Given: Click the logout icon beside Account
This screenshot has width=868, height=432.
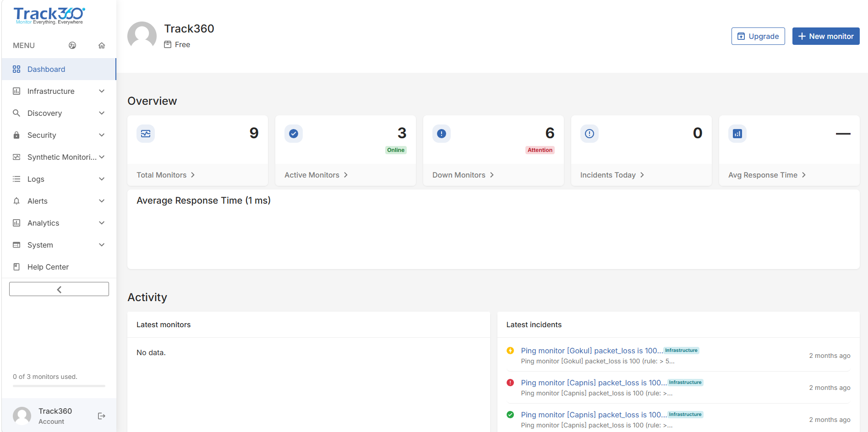Looking at the screenshot, I should tap(102, 416).
